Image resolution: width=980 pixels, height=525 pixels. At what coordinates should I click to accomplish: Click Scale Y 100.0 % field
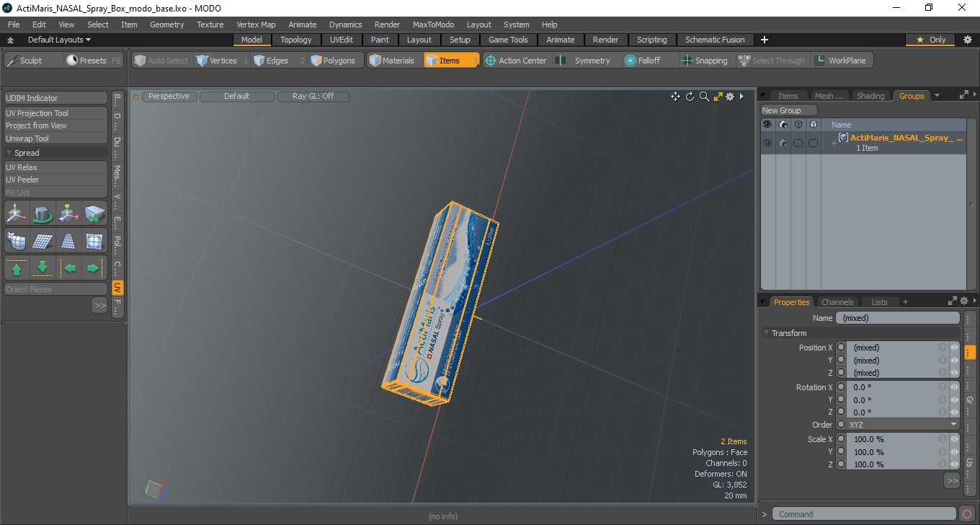[898, 452]
